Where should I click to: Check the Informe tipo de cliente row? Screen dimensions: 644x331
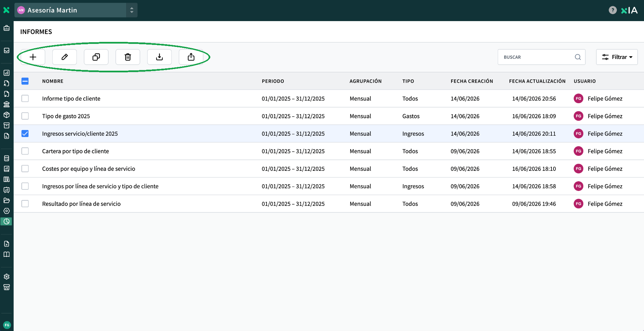click(25, 98)
